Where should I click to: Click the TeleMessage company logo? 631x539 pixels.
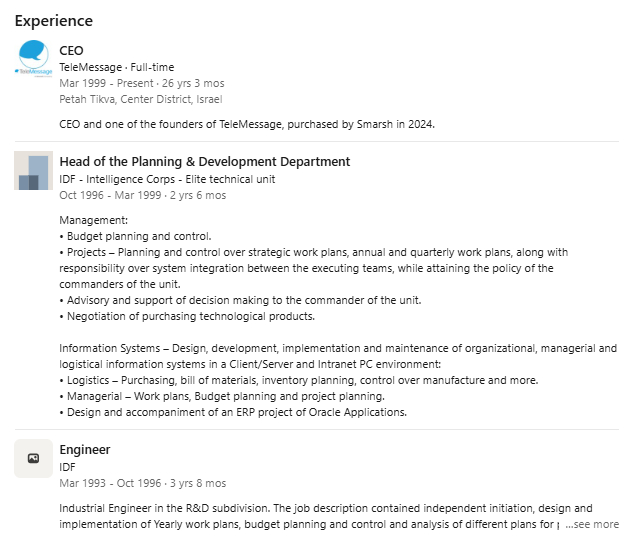(33, 59)
